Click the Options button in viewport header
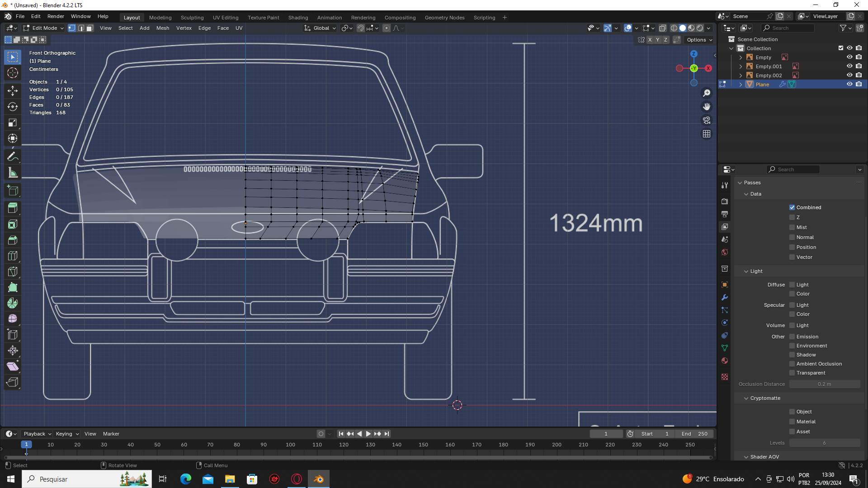 (699, 40)
